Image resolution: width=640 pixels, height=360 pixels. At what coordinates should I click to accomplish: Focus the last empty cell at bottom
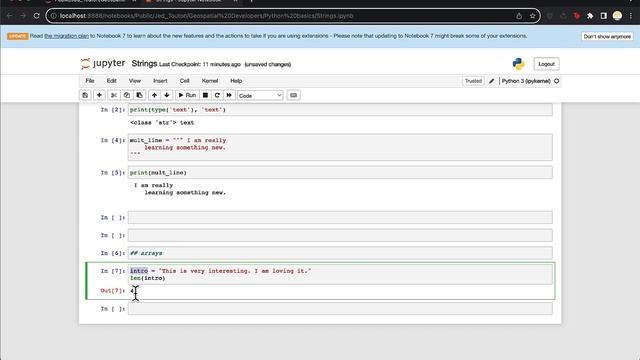coord(340,309)
